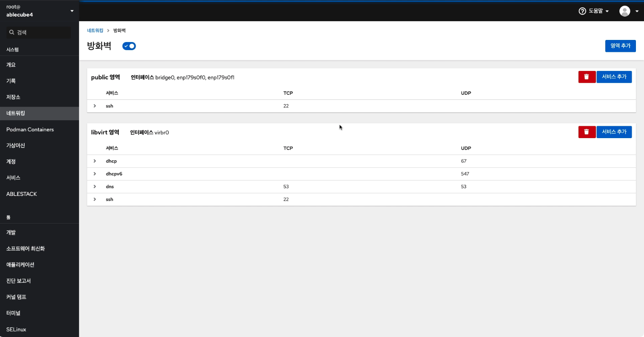644x337 pixels.
Task: Expand the dhcpv6 service row
Action: (95, 174)
